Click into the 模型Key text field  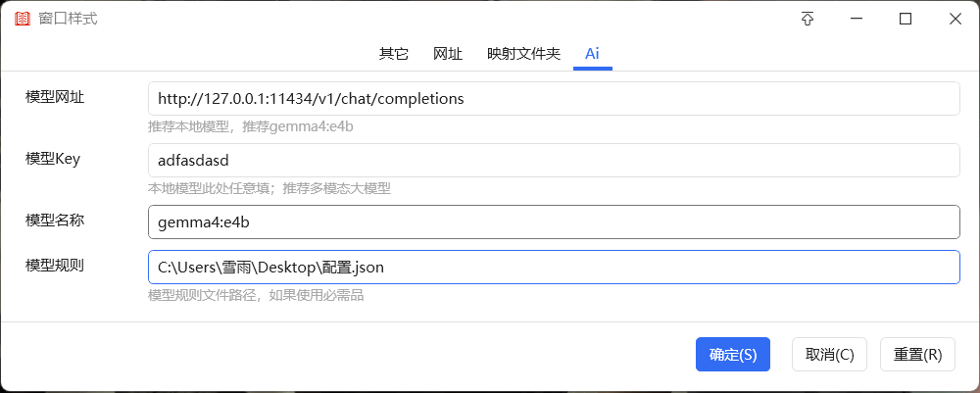553,161
